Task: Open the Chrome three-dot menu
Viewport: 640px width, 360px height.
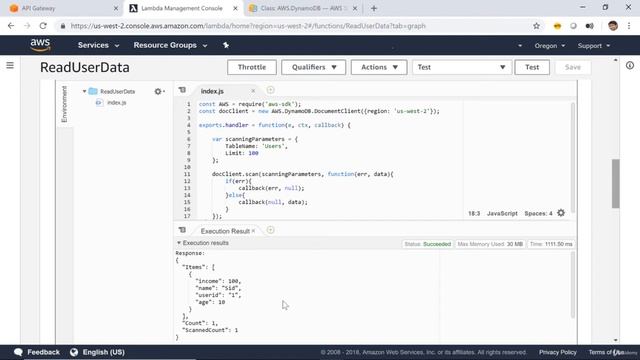Action: coord(629,26)
